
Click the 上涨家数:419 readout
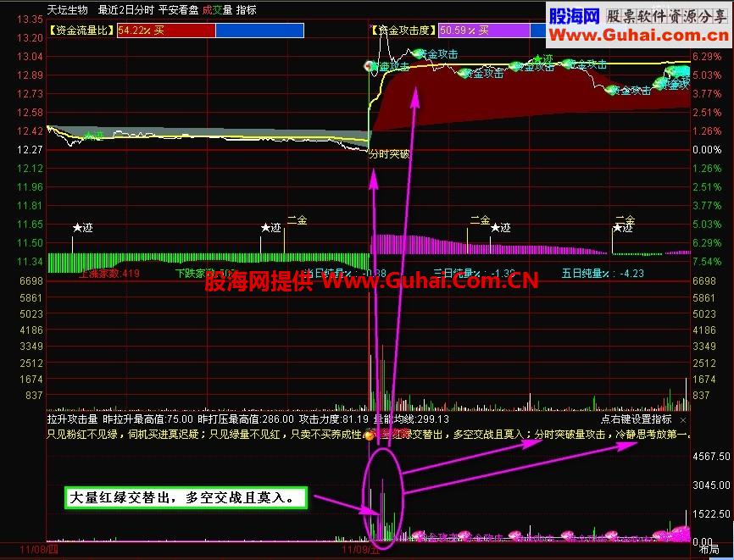109,273
